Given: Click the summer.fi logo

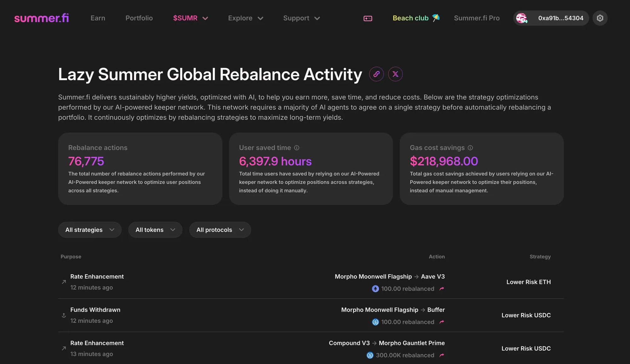Looking at the screenshot, I should click(41, 18).
